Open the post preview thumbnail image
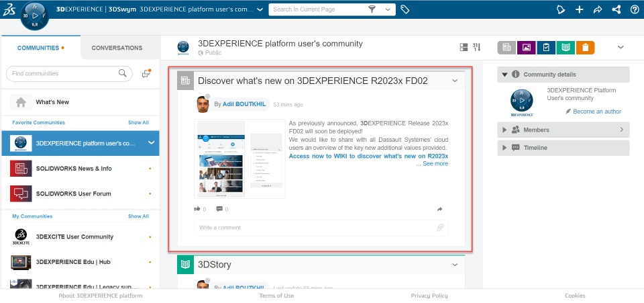Image resolution: width=644 pixels, height=303 pixels. click(240, 159)
